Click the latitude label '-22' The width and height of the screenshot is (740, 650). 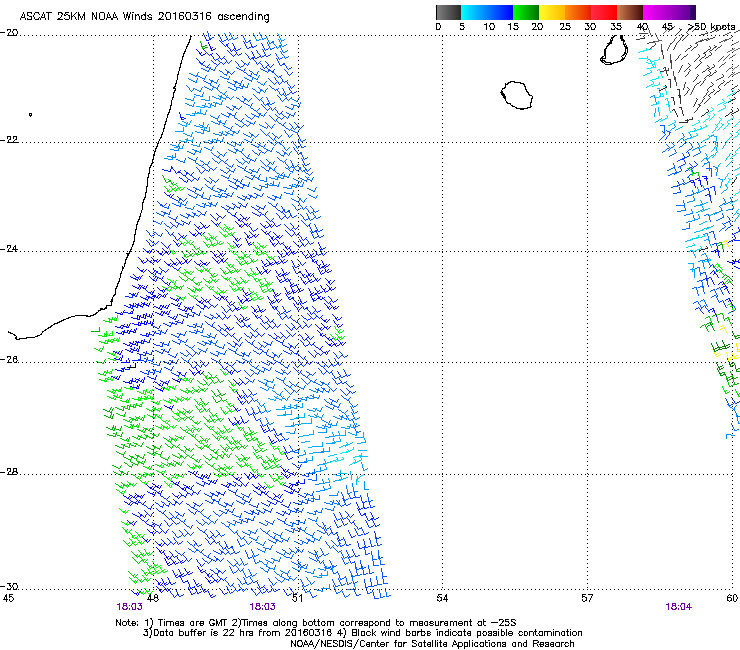[9, 140]
